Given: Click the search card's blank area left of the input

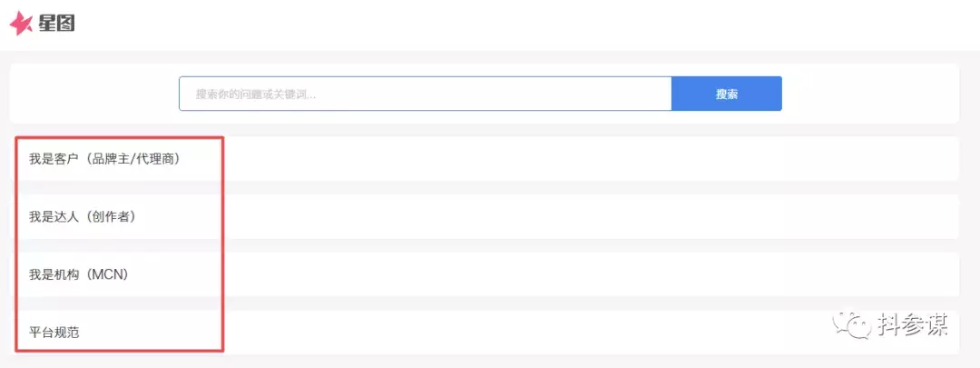Looking at the screenshot, I should [x=93, y=94].
